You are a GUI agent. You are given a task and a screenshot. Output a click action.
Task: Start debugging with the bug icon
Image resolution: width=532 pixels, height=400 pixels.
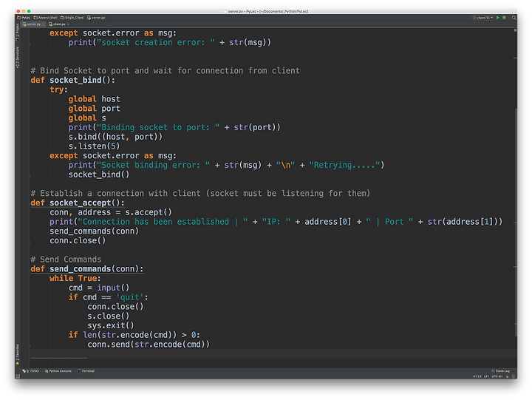[504, 18]
